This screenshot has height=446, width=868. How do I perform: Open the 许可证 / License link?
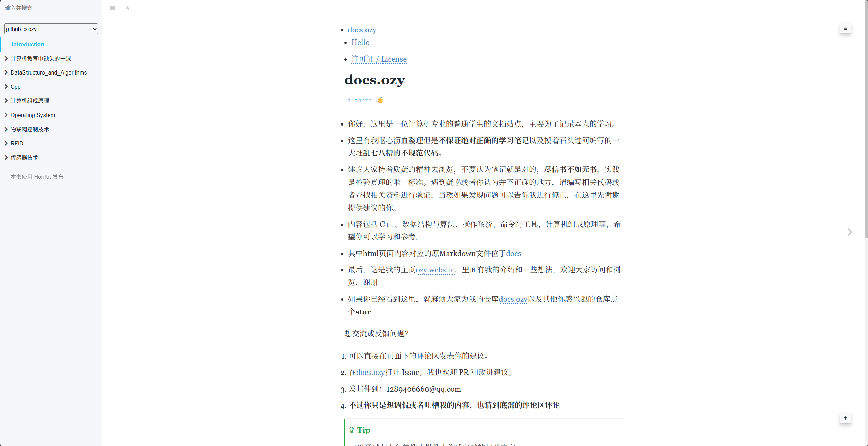pos(379,59)
